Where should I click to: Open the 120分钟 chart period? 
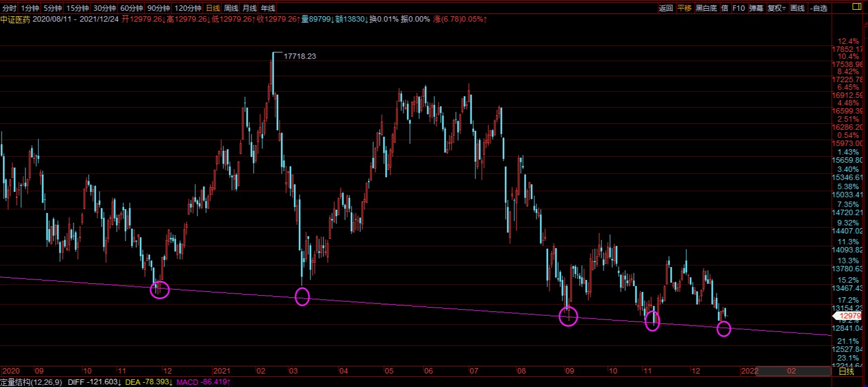[188, 8]
